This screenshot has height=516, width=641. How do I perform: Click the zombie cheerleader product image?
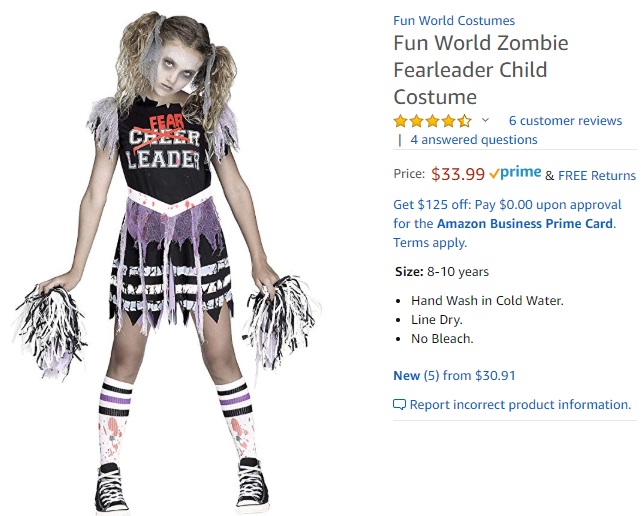pos(168,262)
